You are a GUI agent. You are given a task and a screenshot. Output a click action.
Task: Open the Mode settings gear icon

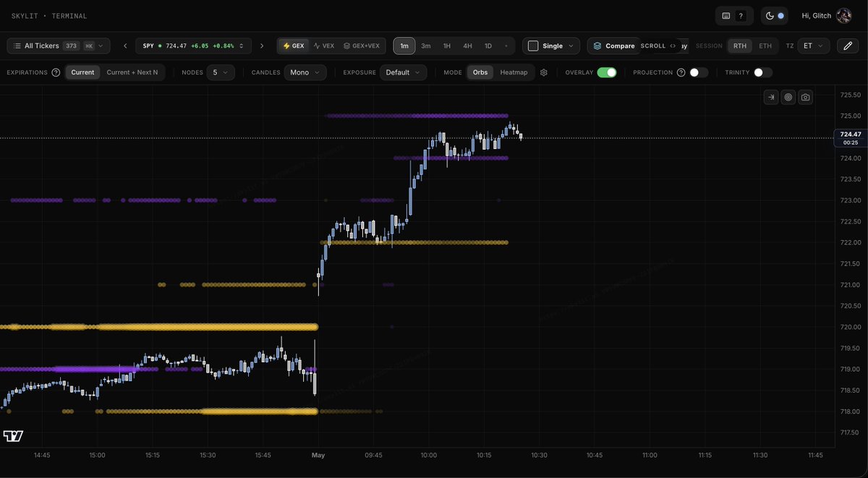[544, 72]
